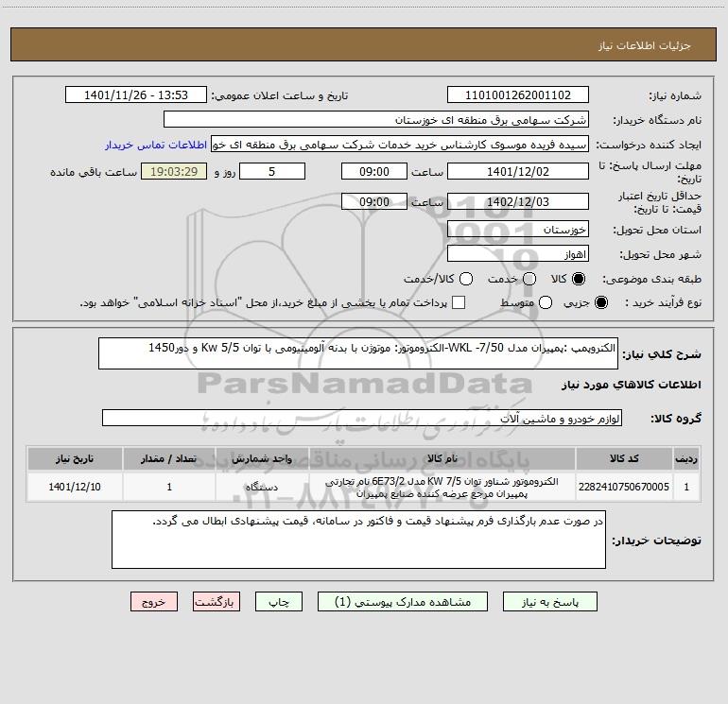The width and height of the screenshot is (728, 704).
Task: Open اطلاعات تماس خریدار link
Action: pyautogui.click(x=156, y=145)
